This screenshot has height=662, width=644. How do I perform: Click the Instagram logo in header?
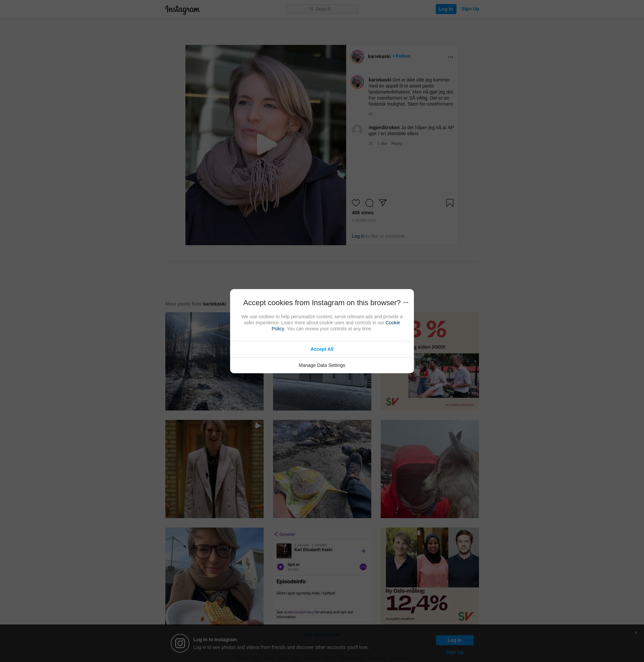[182, 9]
